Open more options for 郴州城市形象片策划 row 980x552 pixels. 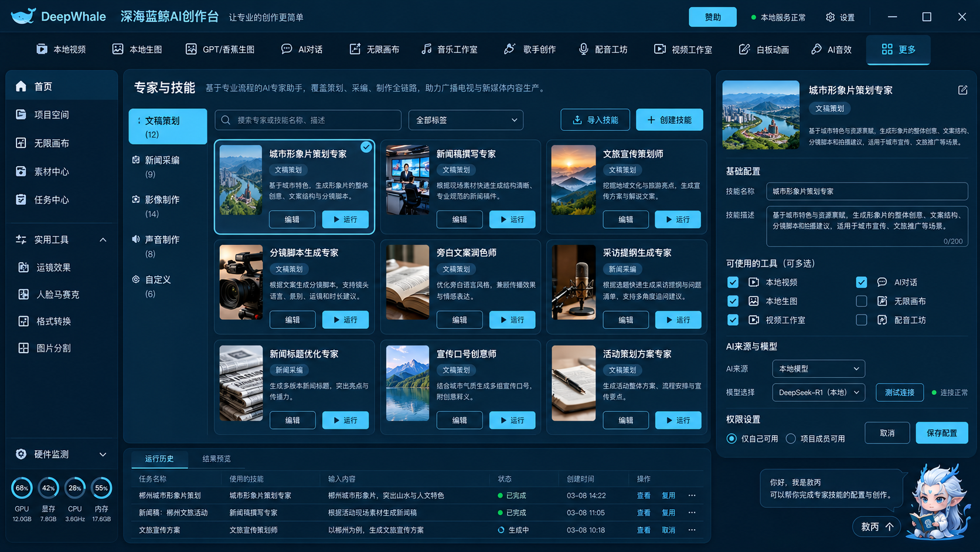coord(692,496)
